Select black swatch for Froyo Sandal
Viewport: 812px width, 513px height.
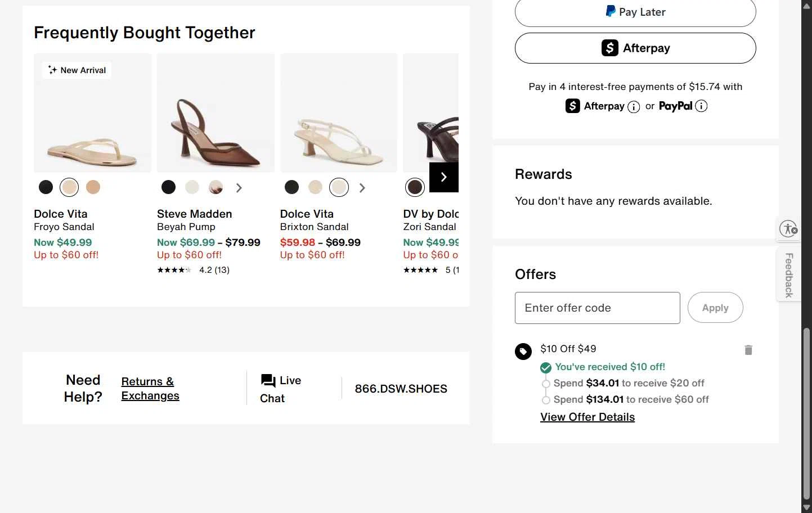(46, 187)
